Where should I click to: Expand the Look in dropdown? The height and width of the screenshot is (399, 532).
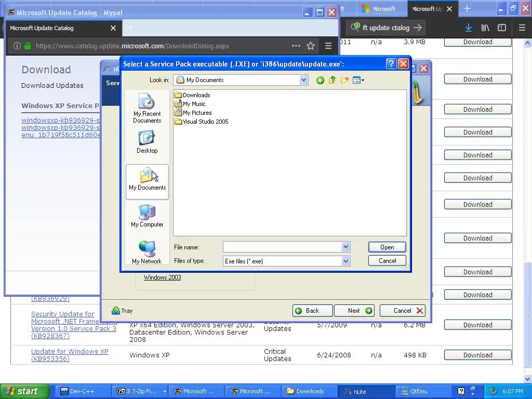pos(303,80)
